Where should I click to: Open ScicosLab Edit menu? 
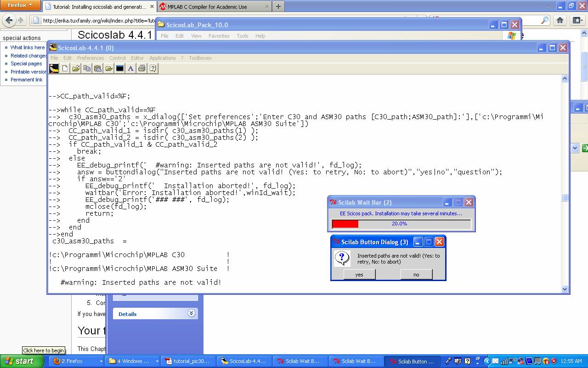pyautogui.click(x=68, y=58)
